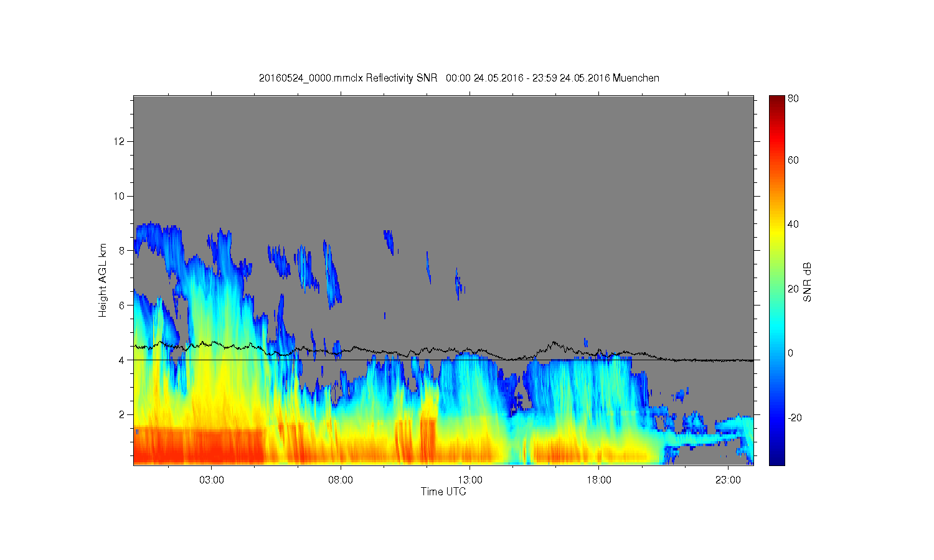Click the colorbar value -20

[x=795, y=418]
